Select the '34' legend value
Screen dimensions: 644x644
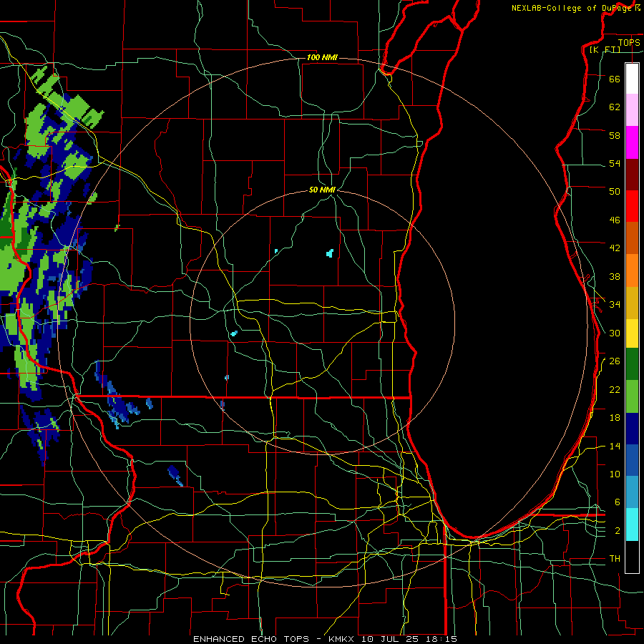tap(615, 305)
